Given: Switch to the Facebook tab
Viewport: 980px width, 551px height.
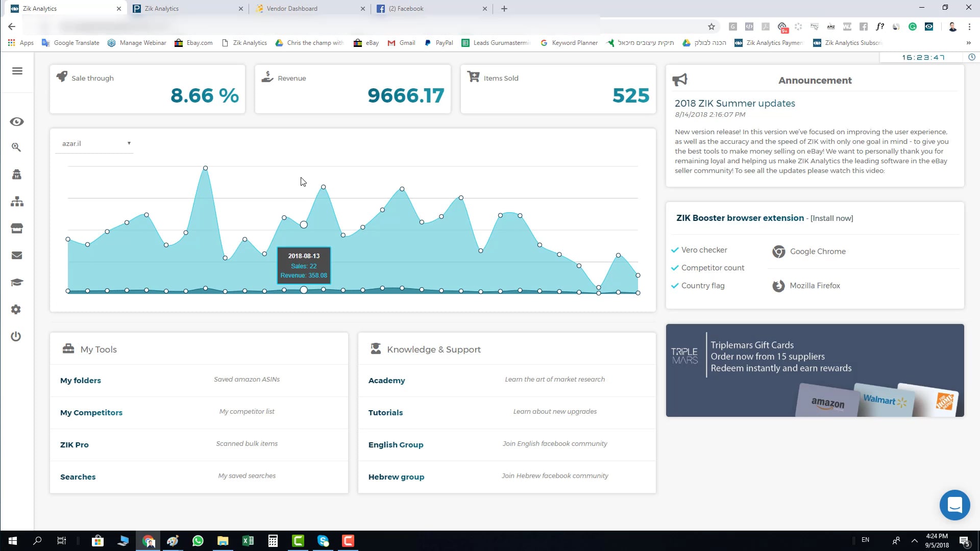Looking at the screenshot, I should pyautogui.click(x=432, y=9).
